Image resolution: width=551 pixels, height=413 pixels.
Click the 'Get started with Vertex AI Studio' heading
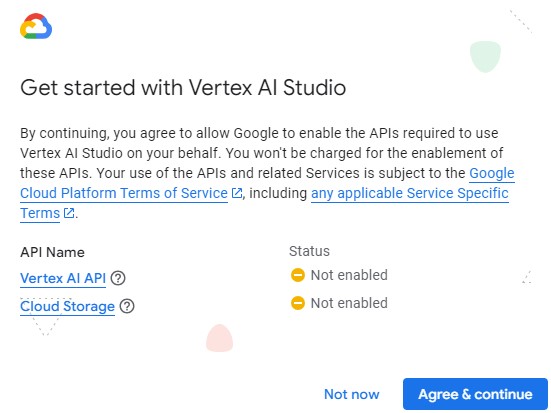click(x=183, y=87)
